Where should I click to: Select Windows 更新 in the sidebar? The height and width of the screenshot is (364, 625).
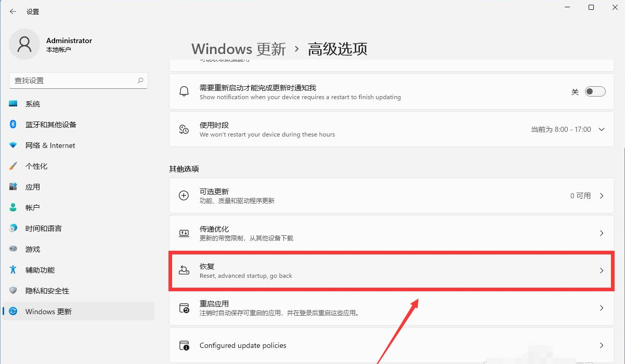pos(79,312)
